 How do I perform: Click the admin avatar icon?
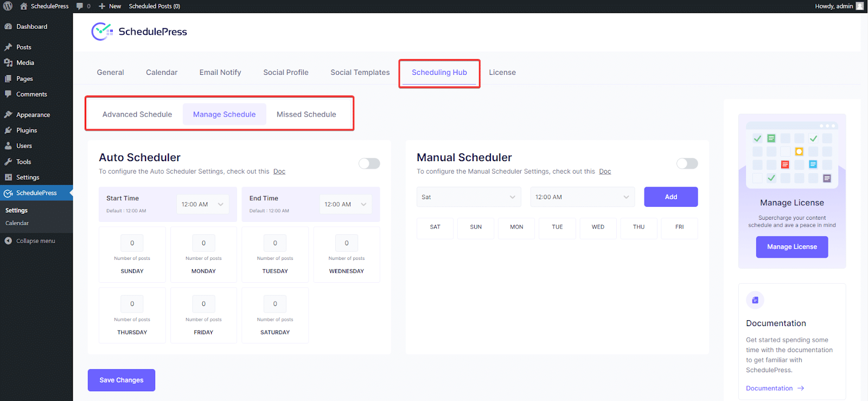[860, 6]
